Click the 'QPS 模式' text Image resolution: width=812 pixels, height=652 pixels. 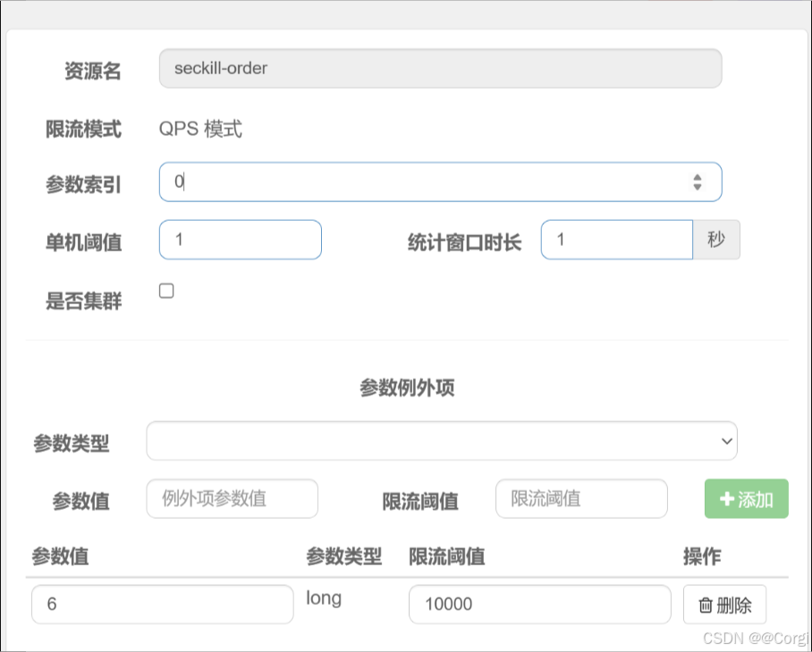pyautogui.click(x=200, y=129)
